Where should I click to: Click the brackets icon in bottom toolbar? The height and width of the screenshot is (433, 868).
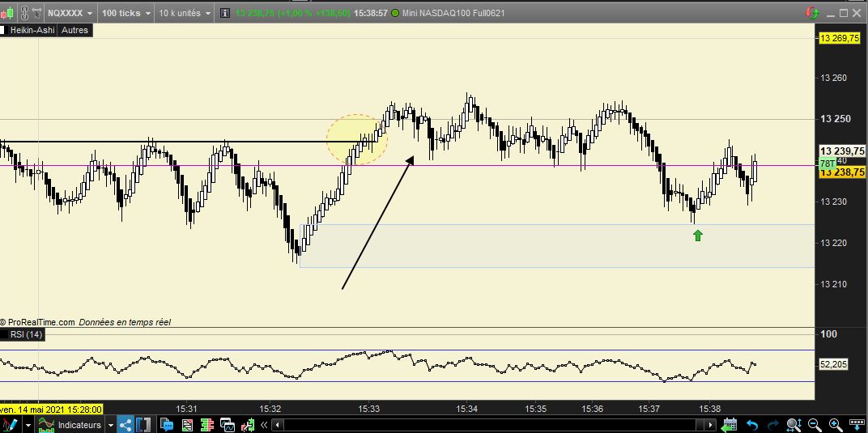(143, 425)
